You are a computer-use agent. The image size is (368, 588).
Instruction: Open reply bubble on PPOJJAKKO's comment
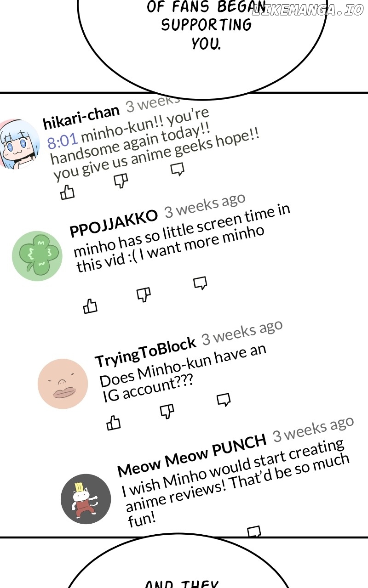pos(200,283)
